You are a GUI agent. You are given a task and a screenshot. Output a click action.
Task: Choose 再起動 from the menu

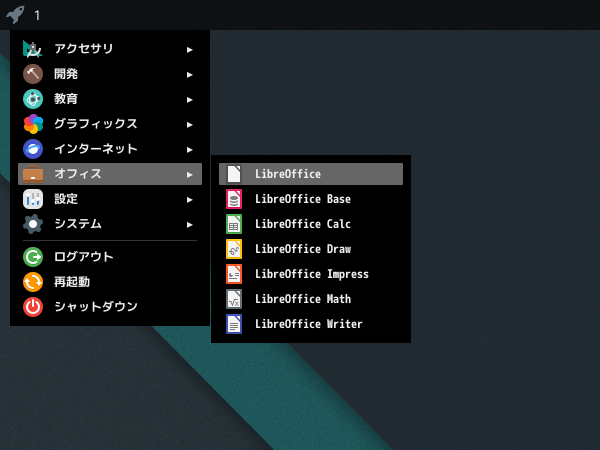(x=110, y=282)
